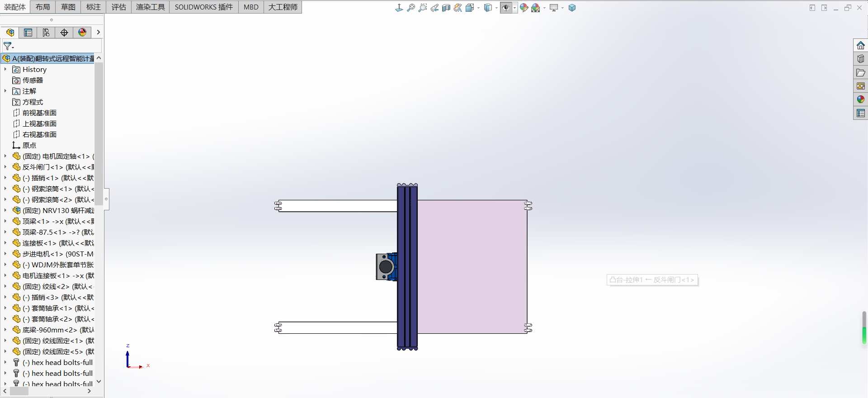Switch to FeatureManager design tree tab

pos(10,33)
